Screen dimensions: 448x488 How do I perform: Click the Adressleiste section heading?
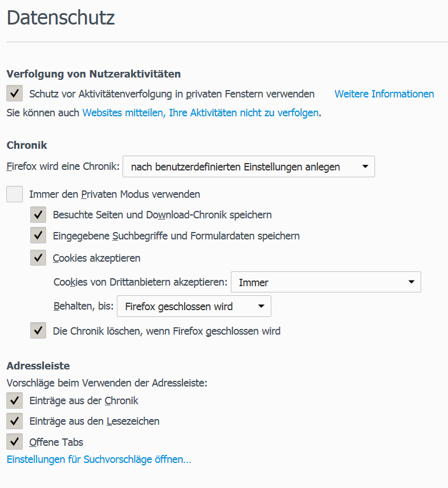(38, 365)
